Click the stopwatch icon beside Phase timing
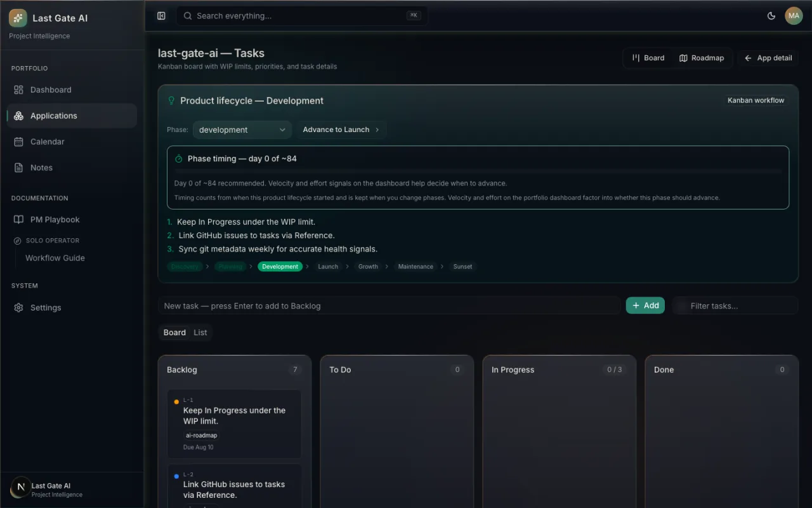Screen dimensions: 812x508 (179, 159)
